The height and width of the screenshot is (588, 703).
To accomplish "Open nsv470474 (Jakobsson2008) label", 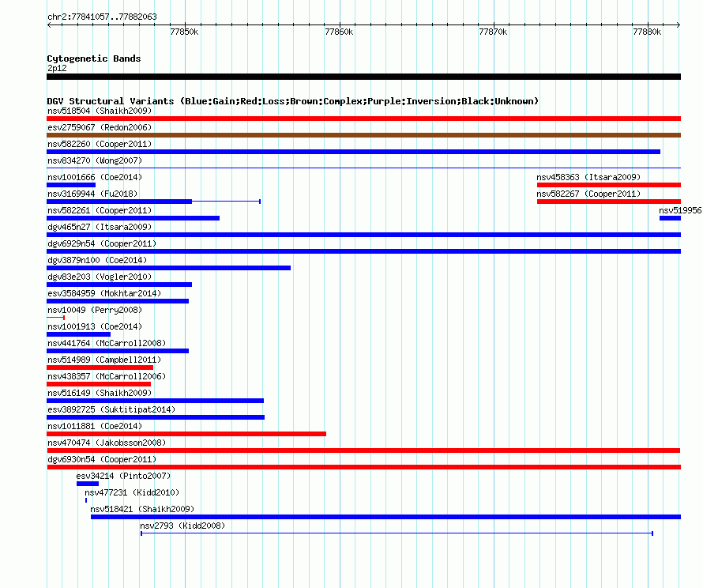I will tap(107, 443).
